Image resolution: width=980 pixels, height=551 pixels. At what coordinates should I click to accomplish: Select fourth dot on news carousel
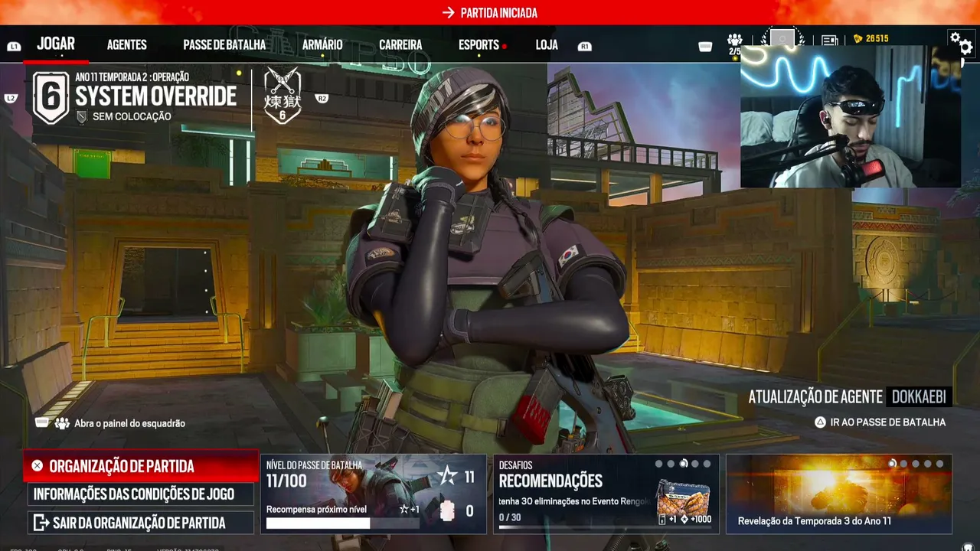pyautogui.click(x=928, y=464)
